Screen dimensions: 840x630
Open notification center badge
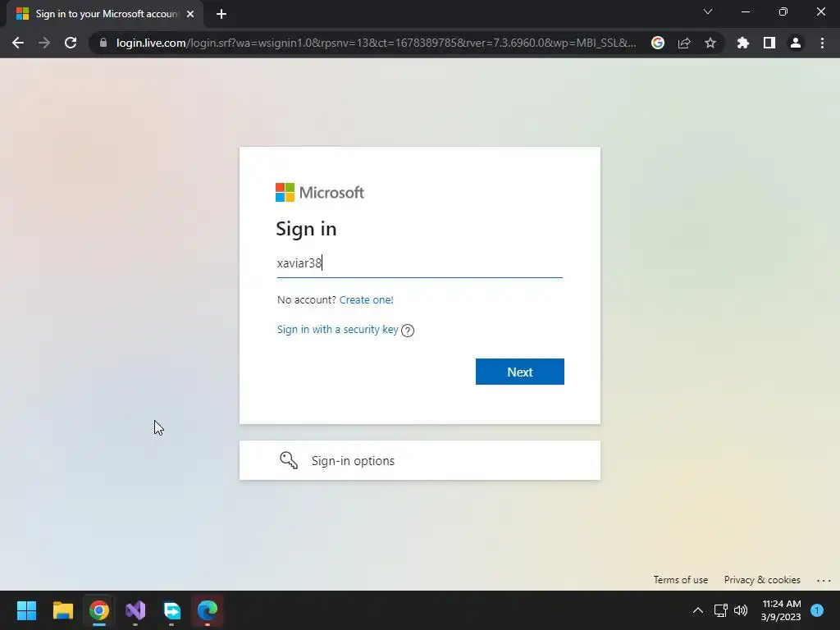pos(817,610)
